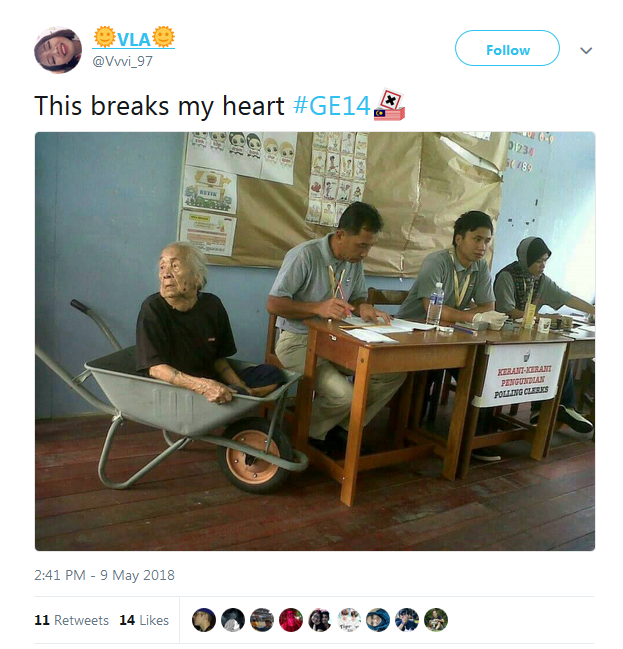
Task: Click the VLA profile avatar photo
Action: pos(58,50)
